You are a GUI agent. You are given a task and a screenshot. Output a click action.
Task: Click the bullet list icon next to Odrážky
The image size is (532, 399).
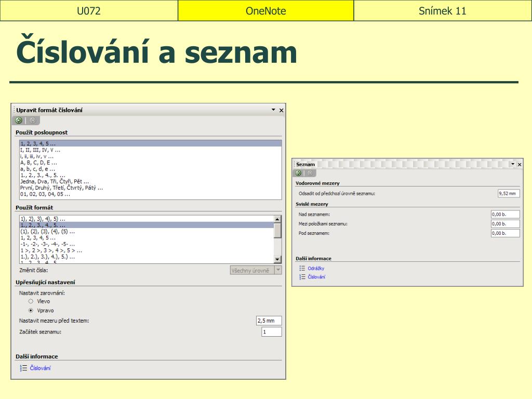click(302, 269)
